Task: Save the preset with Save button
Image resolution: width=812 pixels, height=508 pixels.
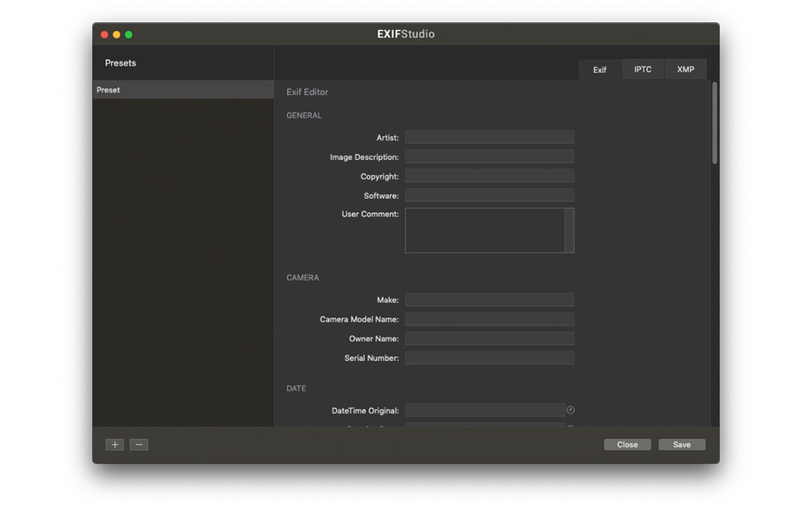Action: tap(681, 445)
